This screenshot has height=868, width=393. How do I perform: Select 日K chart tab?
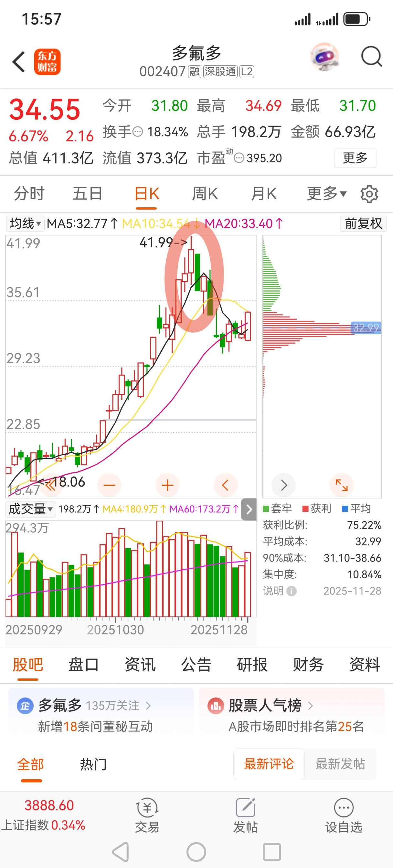coord(146,194)
